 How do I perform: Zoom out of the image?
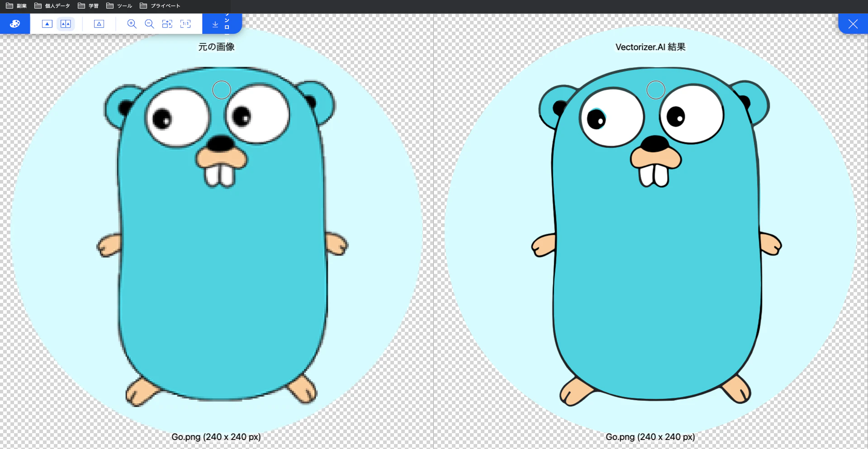(x=149, y=24)
